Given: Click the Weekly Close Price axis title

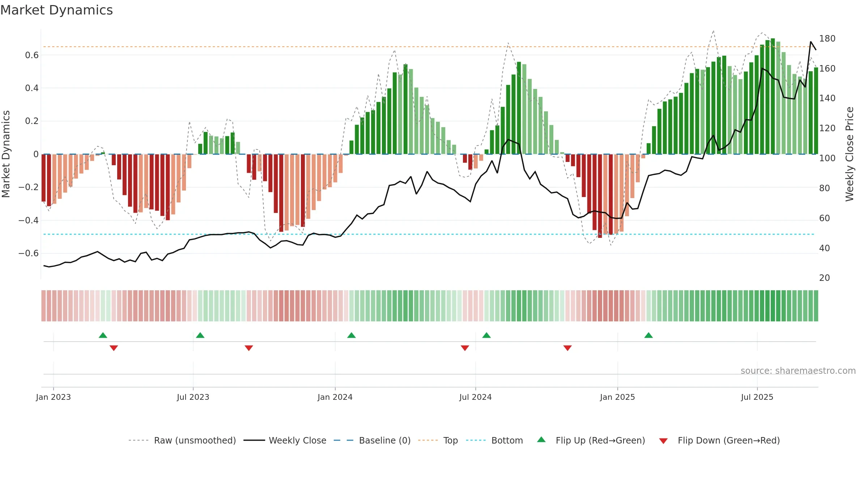Looking at the screenshot, I should pyautogui.click(x=850, y=154).
